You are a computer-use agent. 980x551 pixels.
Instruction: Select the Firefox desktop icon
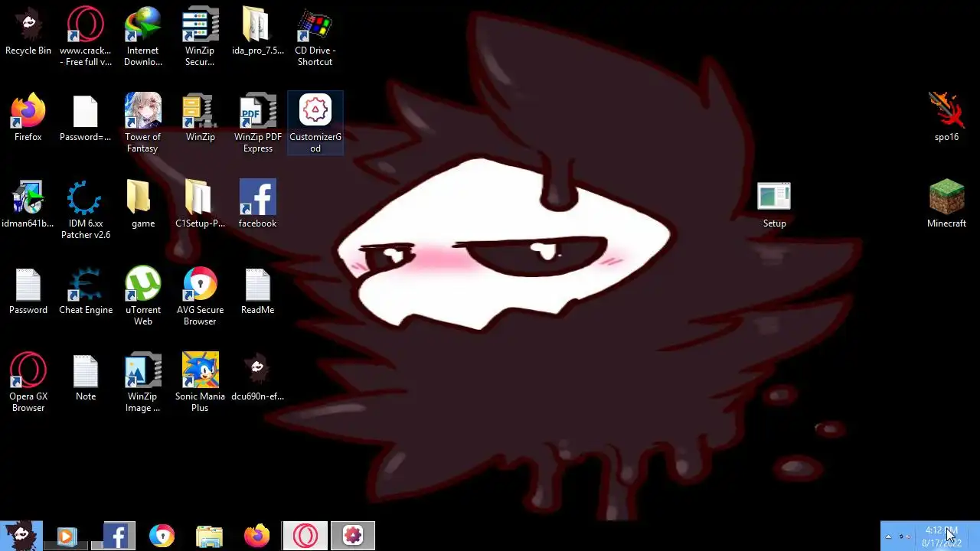tap(28, 118)
